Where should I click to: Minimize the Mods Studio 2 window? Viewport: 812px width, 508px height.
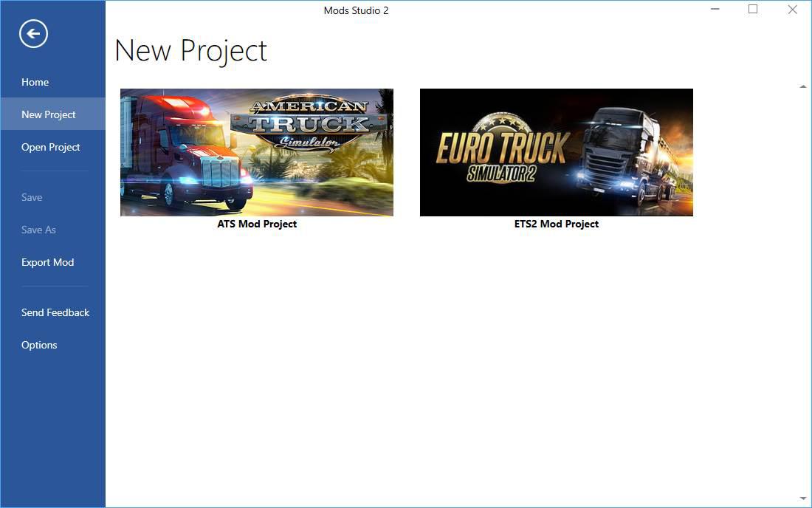(x=715, y=10)
